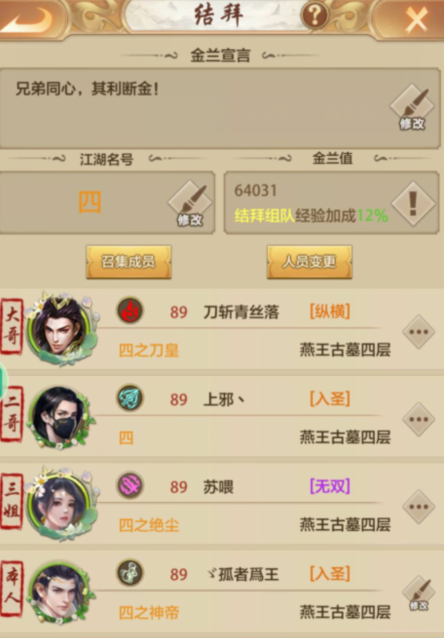Click the 人员变更 button

click(x=309, y=262)
